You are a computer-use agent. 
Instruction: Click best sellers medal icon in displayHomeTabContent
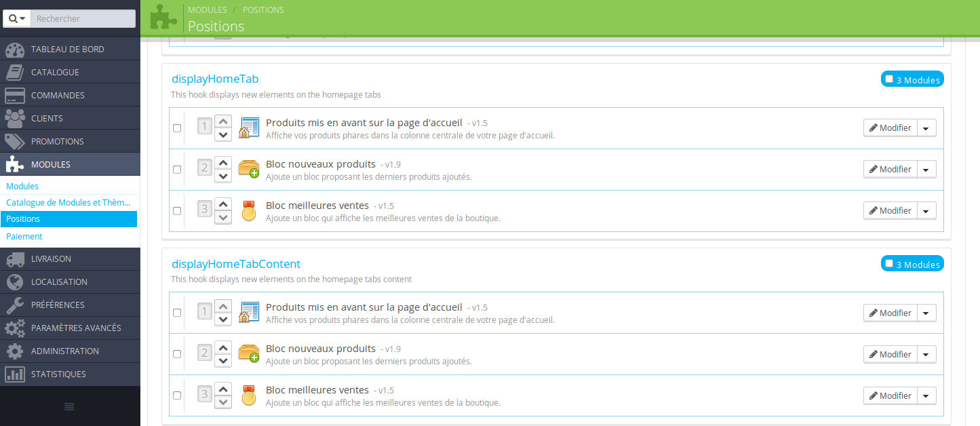[x=249, y=395]
